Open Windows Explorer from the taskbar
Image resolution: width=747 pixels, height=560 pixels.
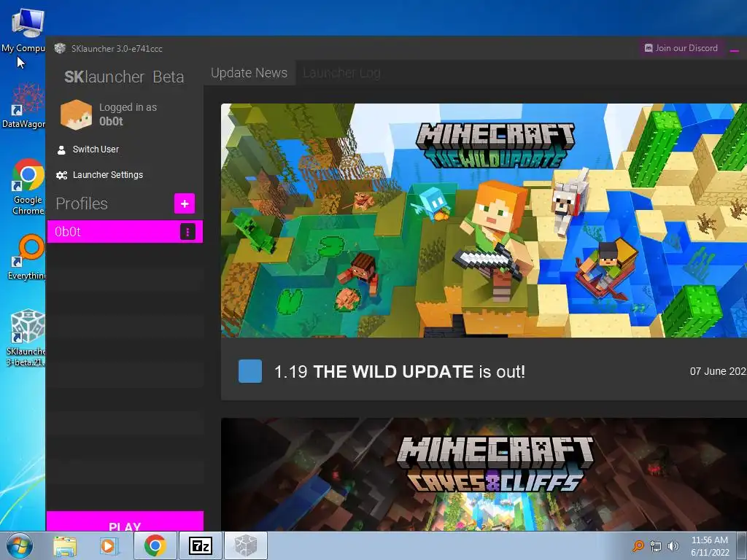[x=65, y=546]
